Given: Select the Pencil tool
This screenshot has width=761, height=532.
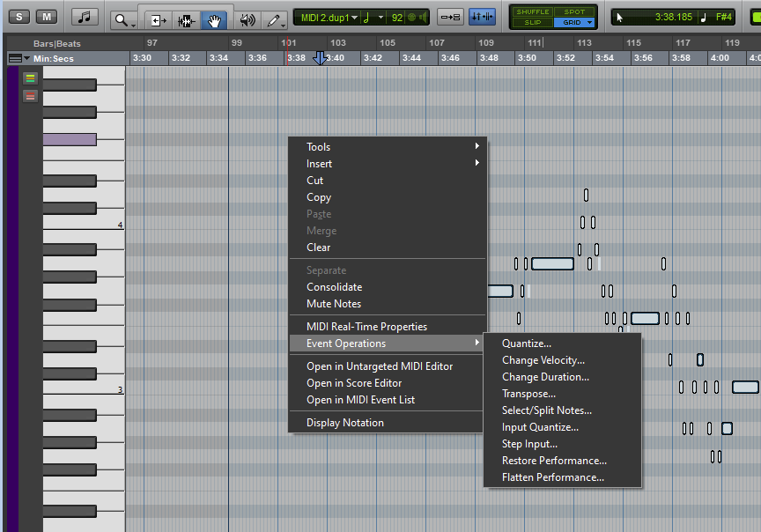Looking at the screenshot, I should coord(275,20).
